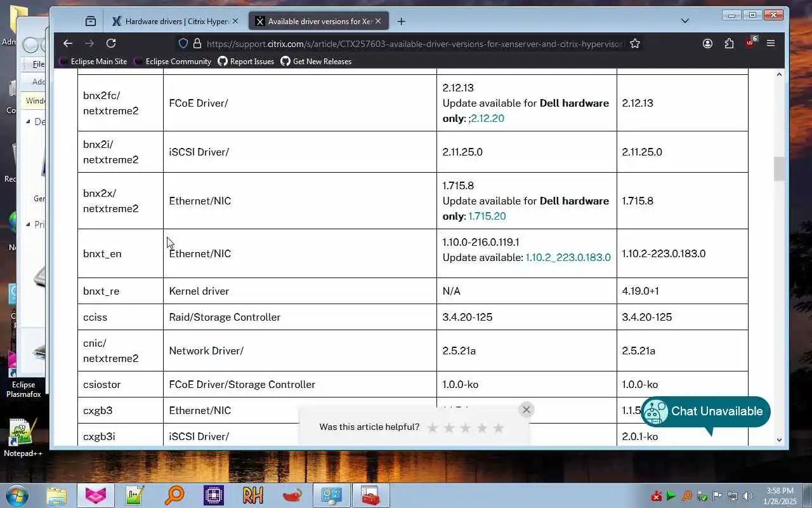Click the forward navigation arrow
The width and height of the screenshot is (812, 508).
(x=89, y=43)
